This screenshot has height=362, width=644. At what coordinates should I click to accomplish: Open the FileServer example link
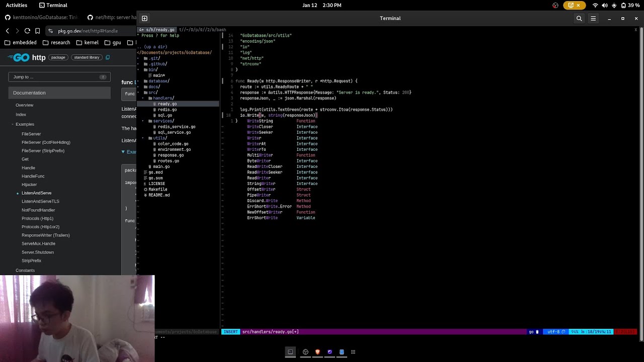click(x=31, y=134)
